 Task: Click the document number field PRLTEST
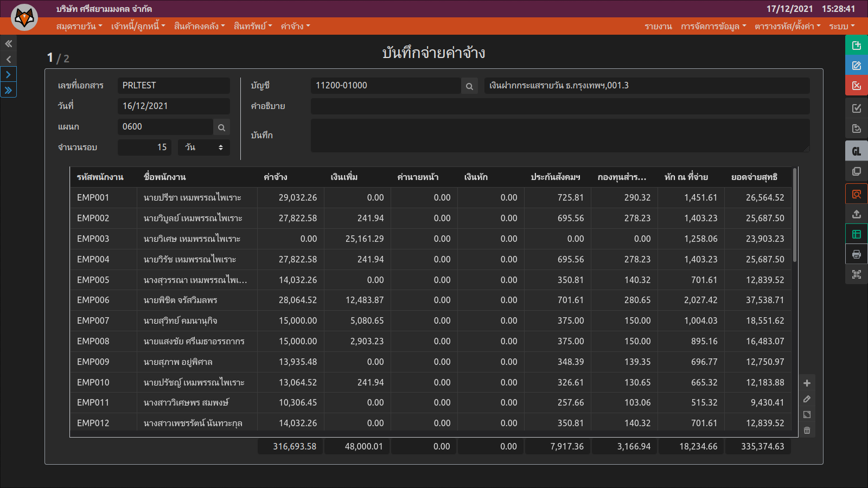[174, 86]
